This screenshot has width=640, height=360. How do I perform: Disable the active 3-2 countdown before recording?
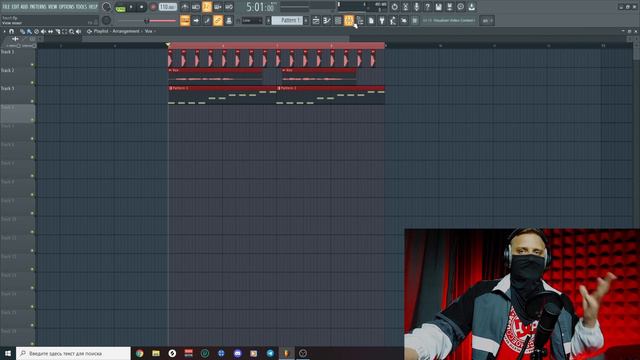point(207,7)
